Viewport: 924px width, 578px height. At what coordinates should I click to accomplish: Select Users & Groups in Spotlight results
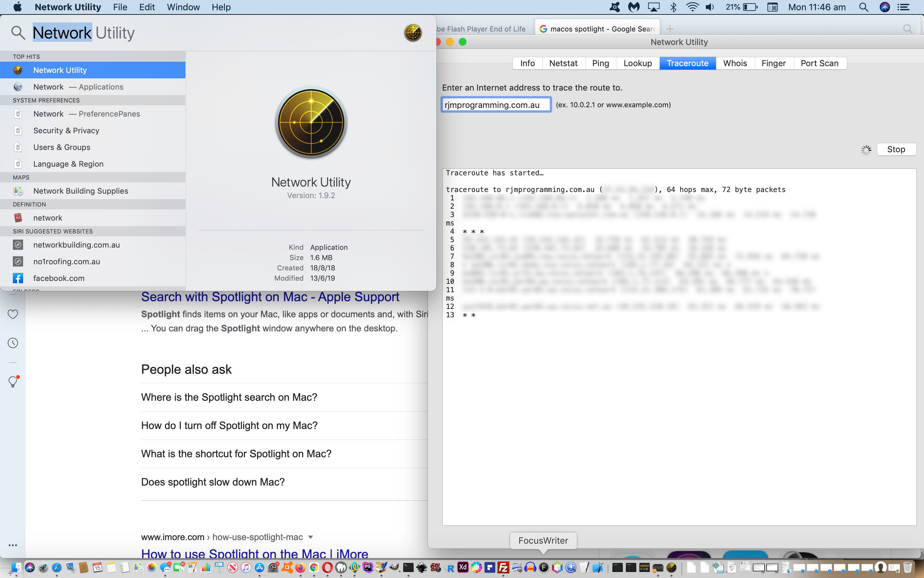click(93, 147)
